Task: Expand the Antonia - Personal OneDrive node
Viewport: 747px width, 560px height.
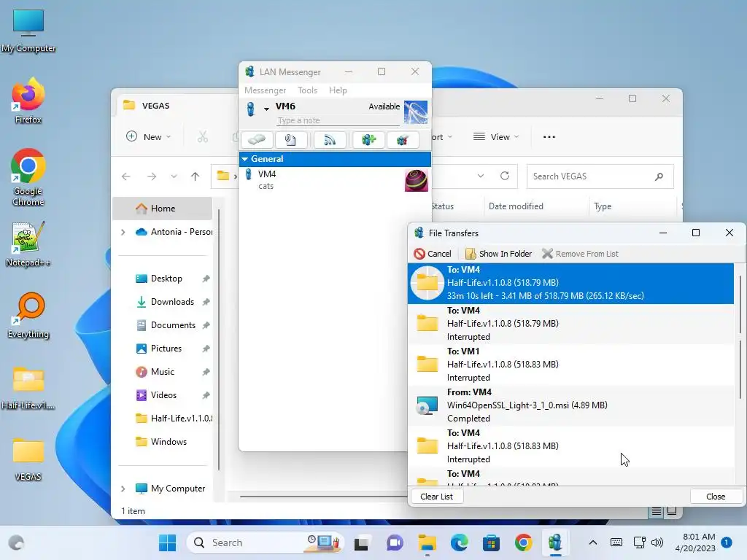Action: point(123,232)
